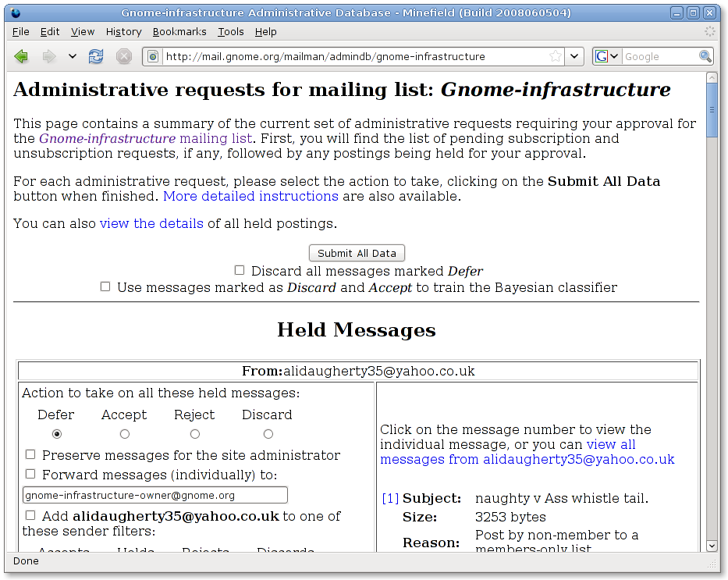728x580 pixels.
Task: Select the Defer radio button
Action: (57, 434)
